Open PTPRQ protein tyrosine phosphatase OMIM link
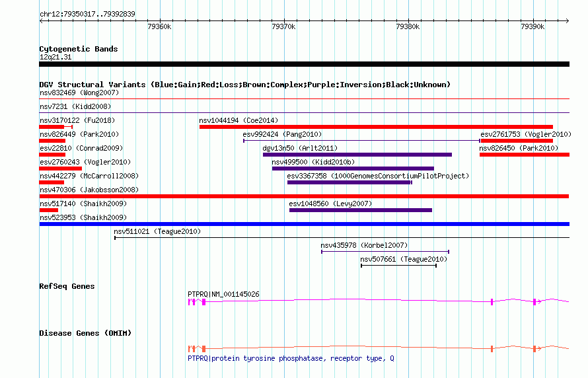The width and height of the screenshot is (588, 378). (x=291, y=358)
